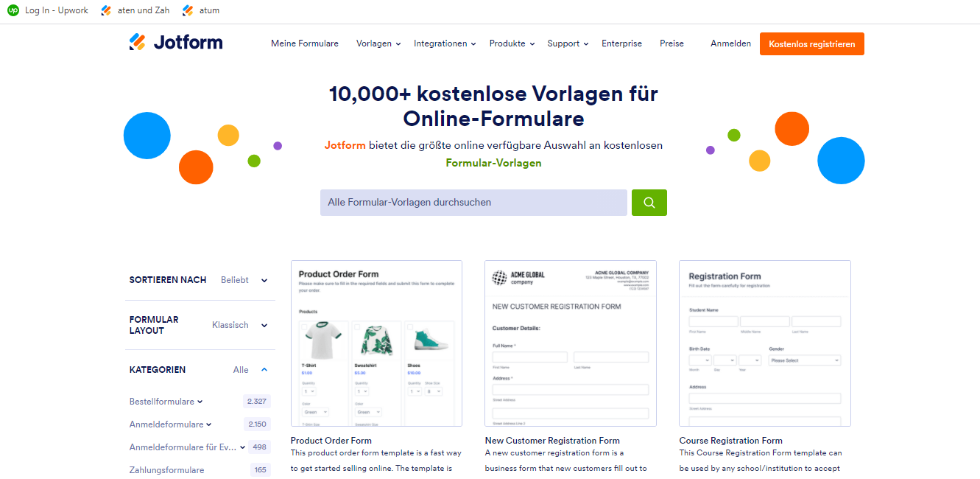Tick the T-Shirt product checkbox in preview
Screen dimensions: 980x479
click(x=305, y=326)
